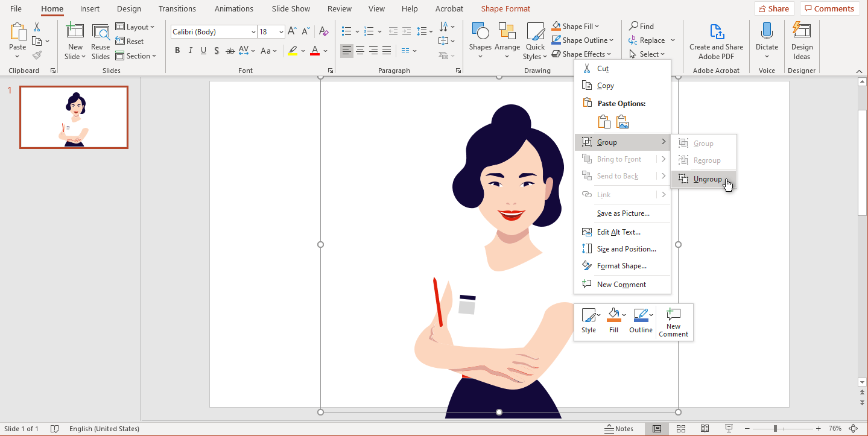This screenshot has width=868, height=436.
Task: Clear all formatting icon in Font group
Action: pyautogui.click(x=324, y=31)
